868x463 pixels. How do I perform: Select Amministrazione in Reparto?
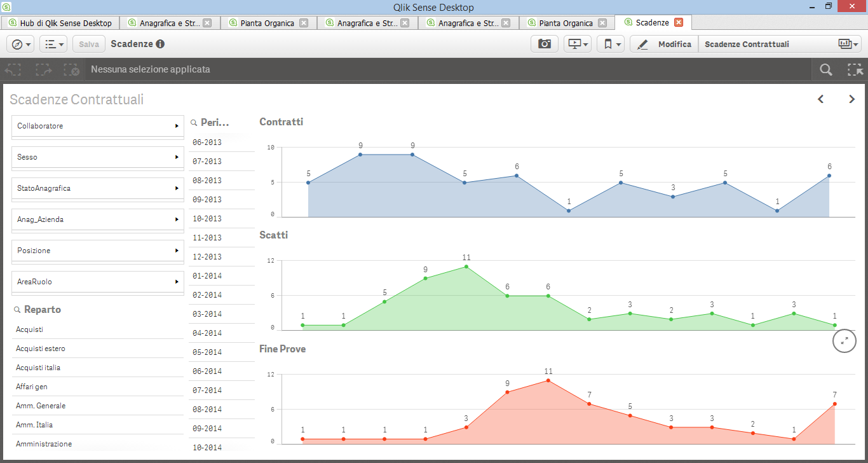point(98,444)
